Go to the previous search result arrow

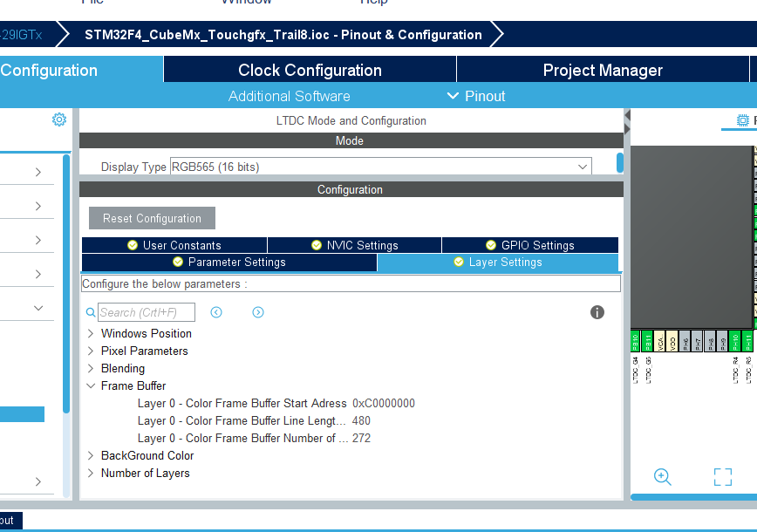(216, 312)
